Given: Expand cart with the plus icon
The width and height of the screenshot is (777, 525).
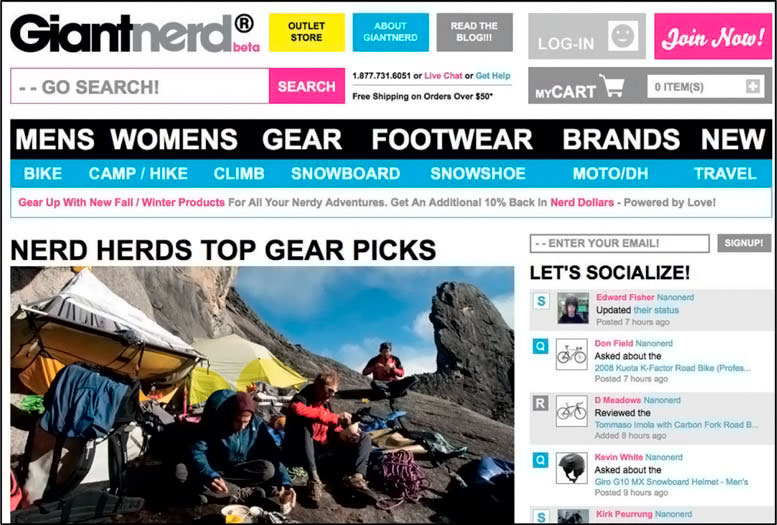Looking at the screenshot, I should point(753,86).
